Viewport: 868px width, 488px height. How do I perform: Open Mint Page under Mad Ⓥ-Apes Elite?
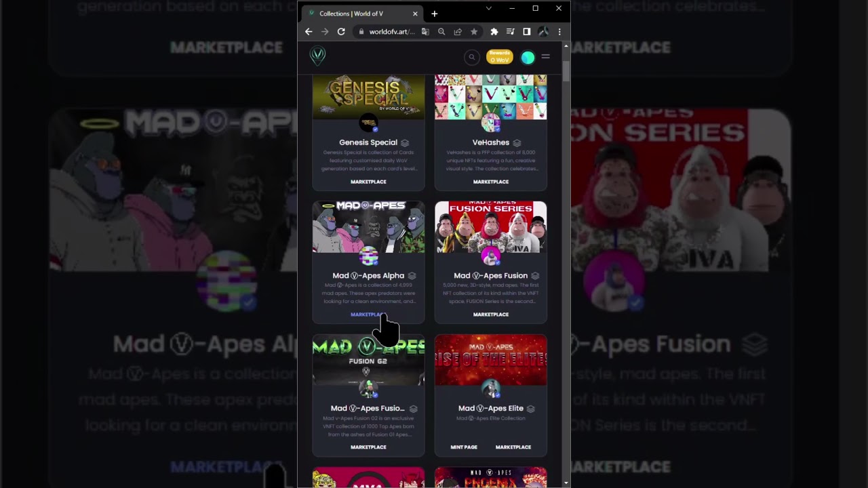(x=464, y=447)
